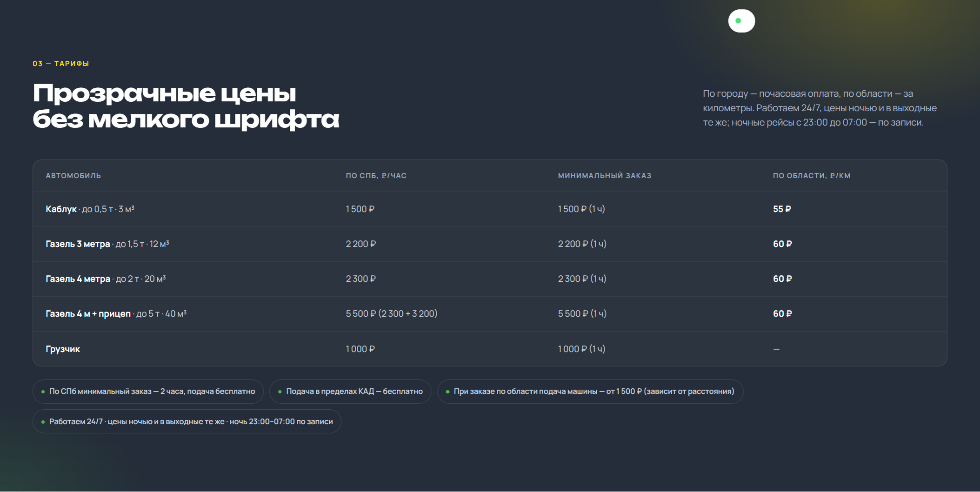Click the "МИНИМАЛЬНЫЙ ЗАКАЗ" column header
This screenshot has height=492, width=980.
pyautogui.click(x=605, y=176)
